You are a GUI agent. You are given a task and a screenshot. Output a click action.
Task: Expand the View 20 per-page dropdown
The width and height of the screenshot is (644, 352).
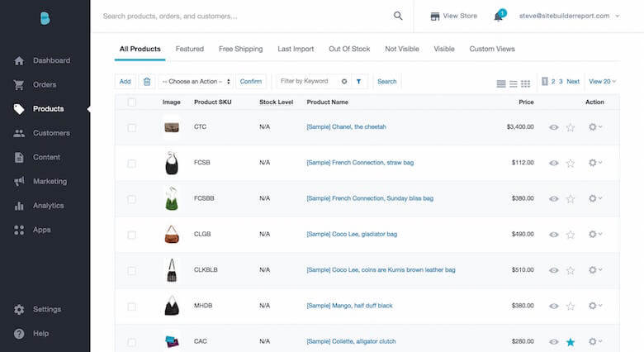(x=602, y=82)
